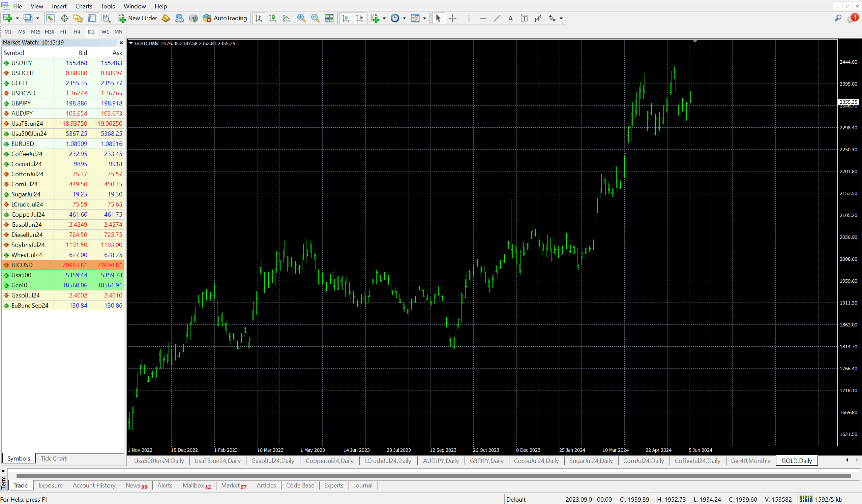
Task: Open the Strategy Tester icon
Action: click(x=106, y=18)
